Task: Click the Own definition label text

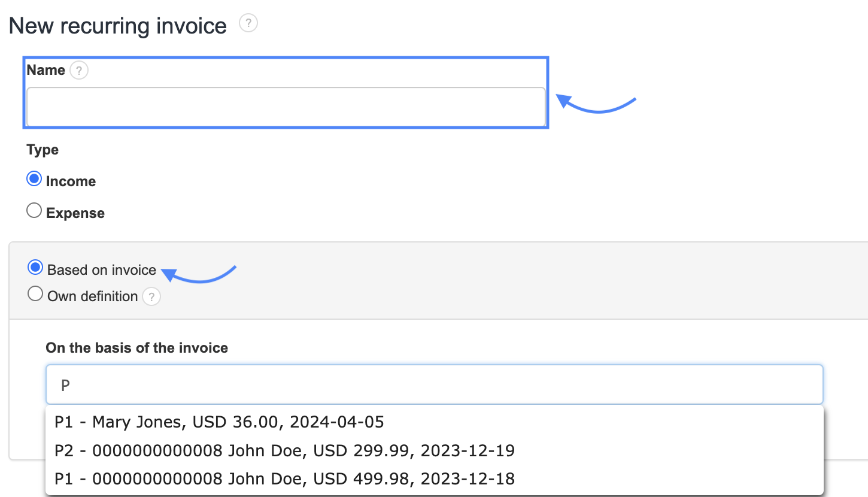Action: coord(93,296)
